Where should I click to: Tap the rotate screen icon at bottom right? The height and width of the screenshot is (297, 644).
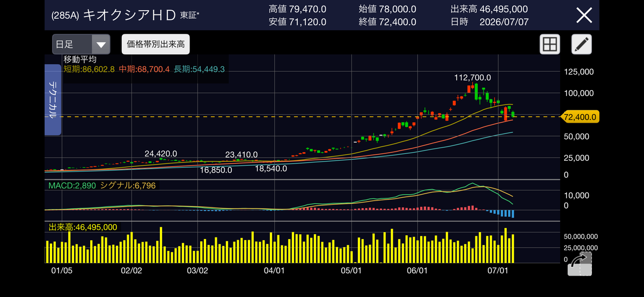click(580, 264)
